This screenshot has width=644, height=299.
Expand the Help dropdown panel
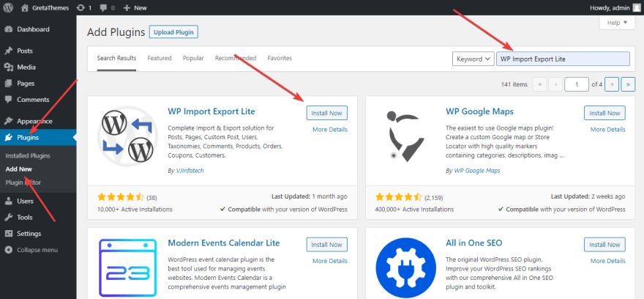[x=618, y=23]
